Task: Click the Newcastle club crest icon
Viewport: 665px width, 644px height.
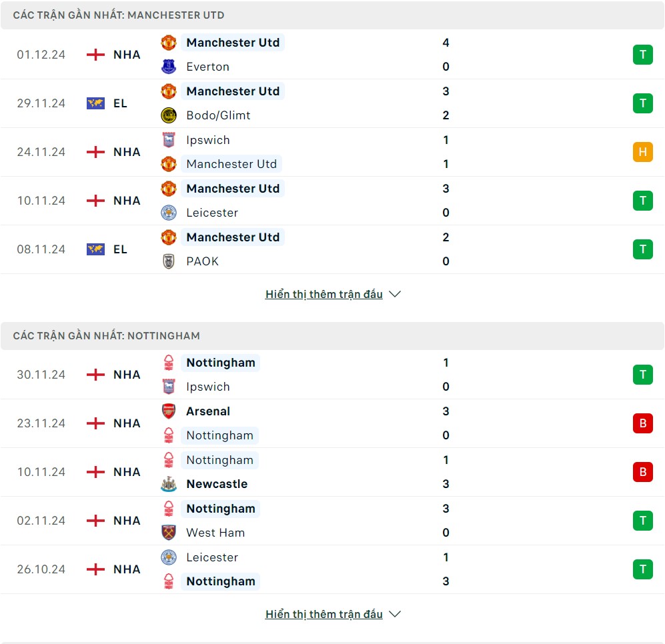Action: point(169,484)
